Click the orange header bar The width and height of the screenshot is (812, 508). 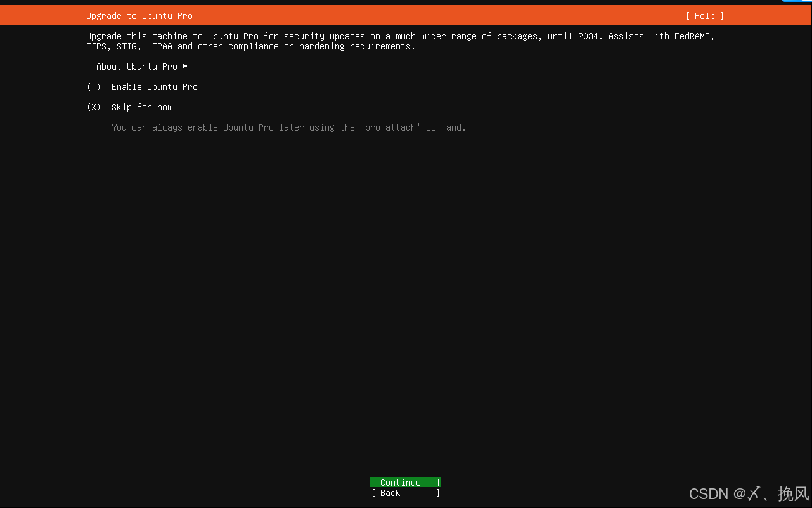(406, 15)
